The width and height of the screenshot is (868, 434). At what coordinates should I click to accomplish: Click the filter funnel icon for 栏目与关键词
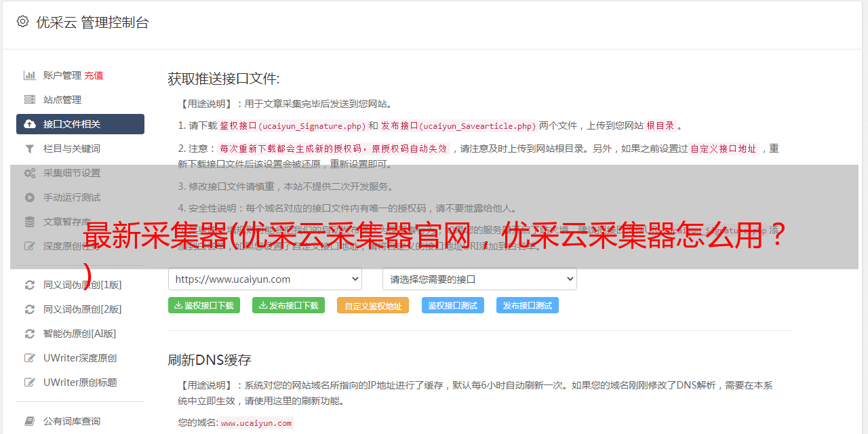coord(30,149)
